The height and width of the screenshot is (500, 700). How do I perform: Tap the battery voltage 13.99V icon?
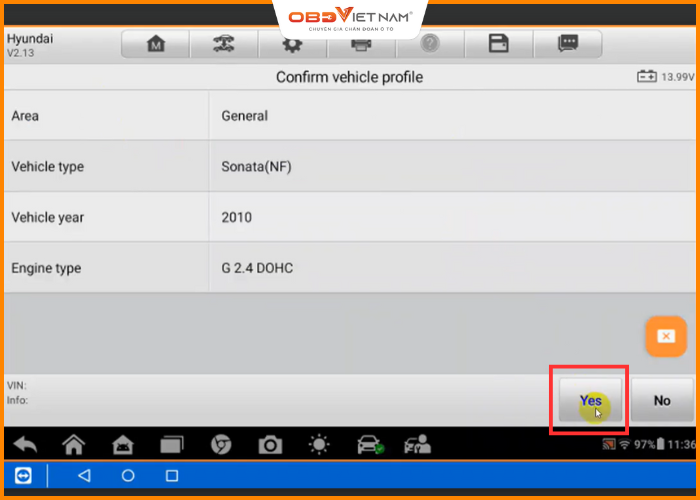click(646, 77)
